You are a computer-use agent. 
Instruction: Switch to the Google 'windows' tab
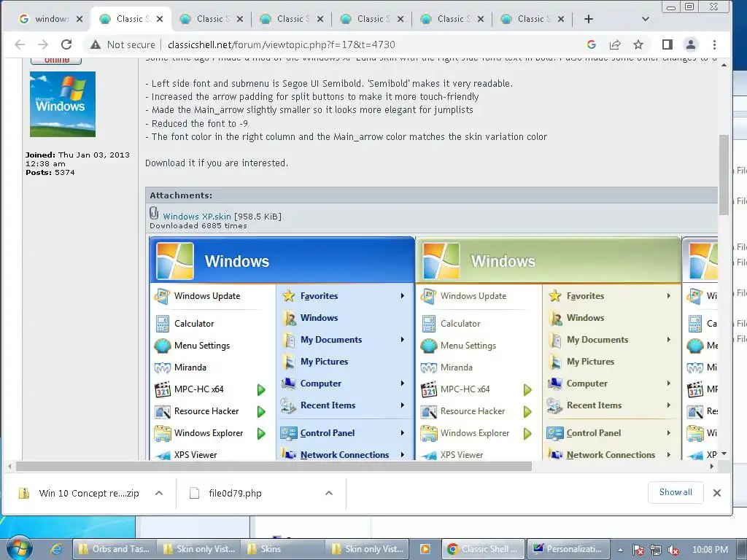(x=51, y=19)
